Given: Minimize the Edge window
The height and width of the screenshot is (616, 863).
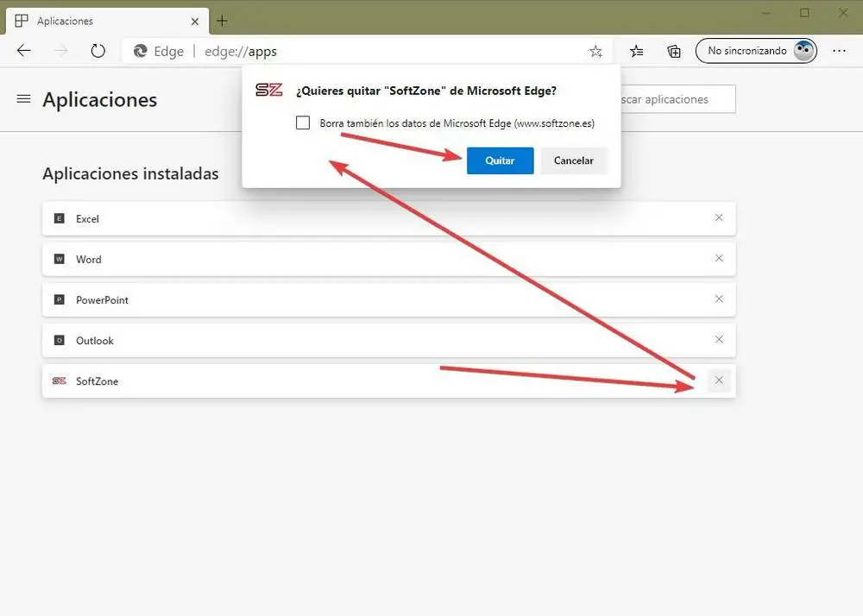Looking at the screenshot, I should 766,13.
